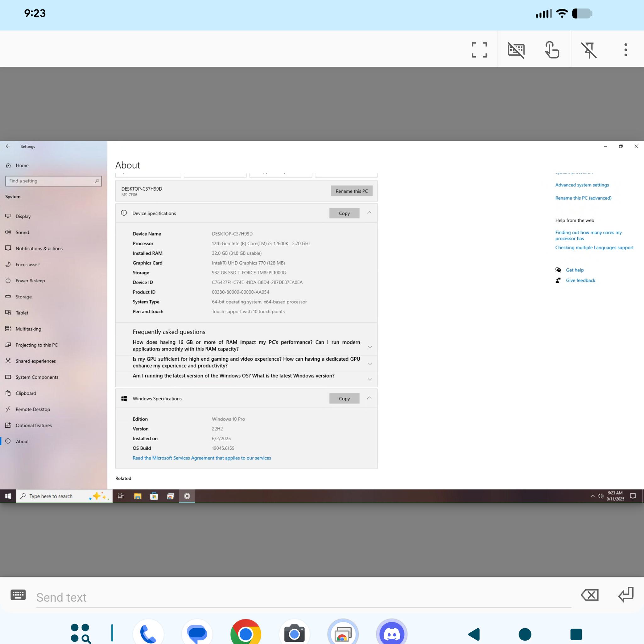Open the three-dot overflow menu

point(626,50)
